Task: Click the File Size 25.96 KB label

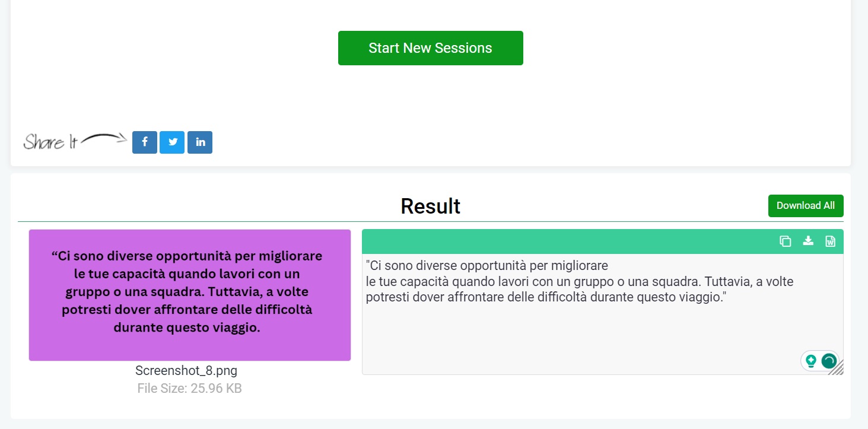Action: point(189,389)
